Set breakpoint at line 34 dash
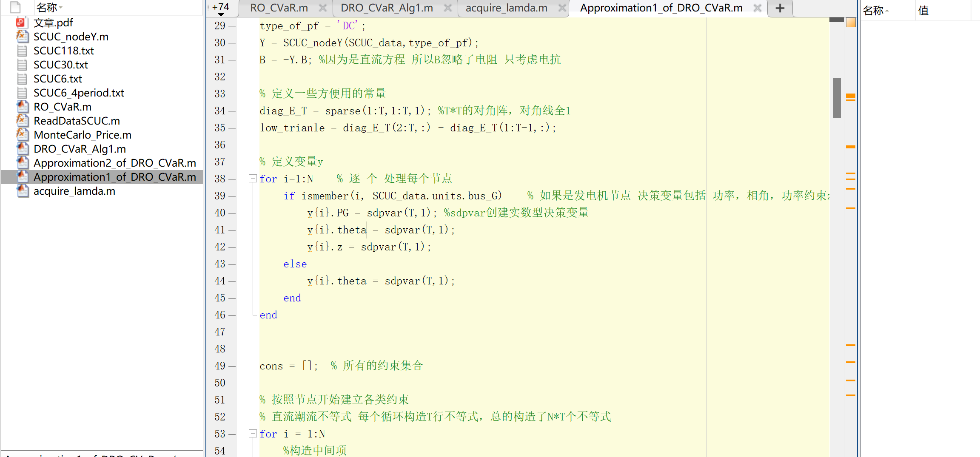Image resolution: width=980 pixels, height=457 pixels. [x=232, y=111]
